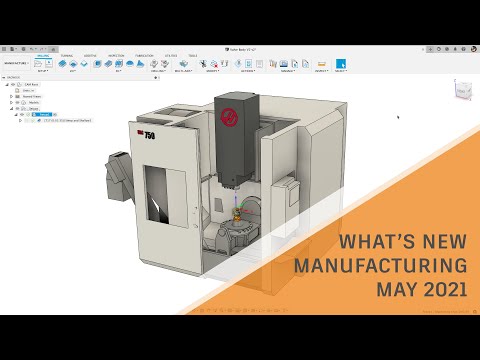Screen dimensions: 480x360
Task: Toggle visibility eye of Setups node
Action: coord(18,109)
